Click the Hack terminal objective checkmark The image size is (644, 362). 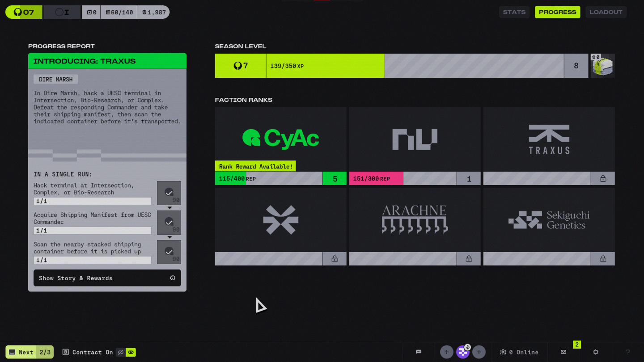tap(169, 193)
